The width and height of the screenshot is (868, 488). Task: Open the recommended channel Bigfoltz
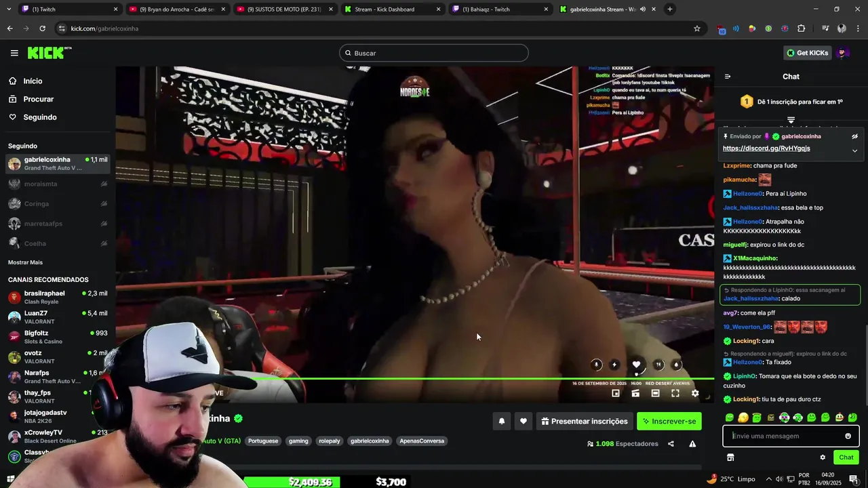[x=58, y=337]
